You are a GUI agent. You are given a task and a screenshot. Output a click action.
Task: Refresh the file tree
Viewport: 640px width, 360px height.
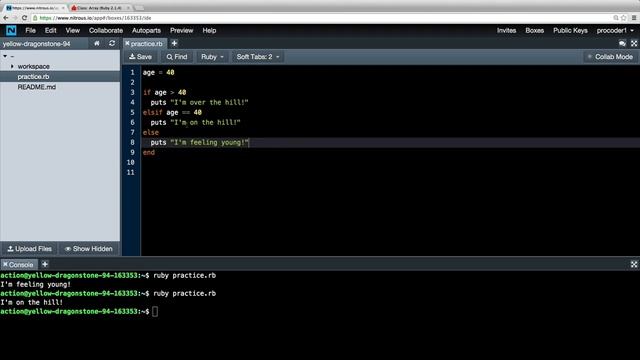(x=112, y=43)
